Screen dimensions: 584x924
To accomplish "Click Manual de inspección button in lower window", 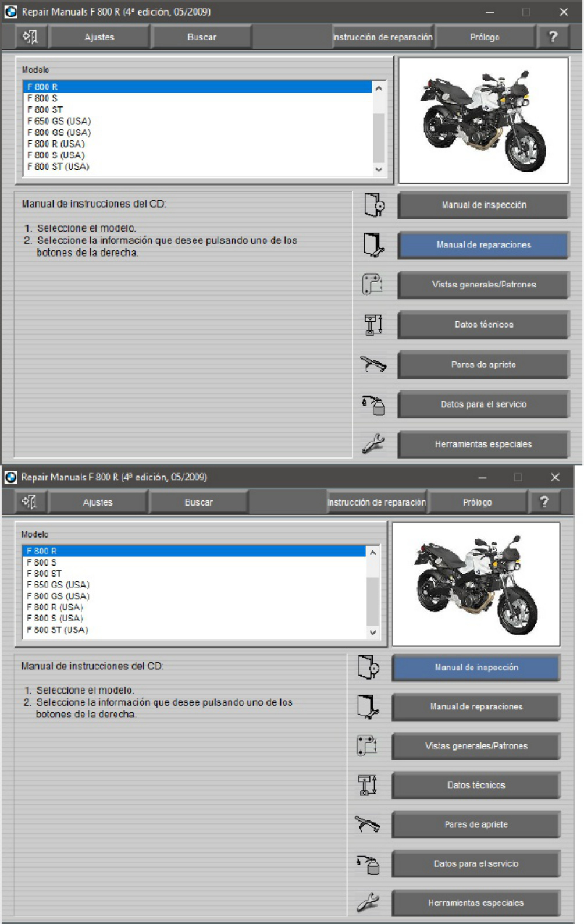I will (x=476, y=667).
